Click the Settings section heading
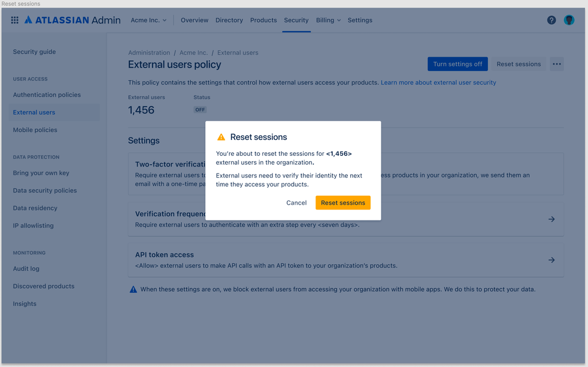The height and width of the screenshot is (367, 588). tap(144, 141)
